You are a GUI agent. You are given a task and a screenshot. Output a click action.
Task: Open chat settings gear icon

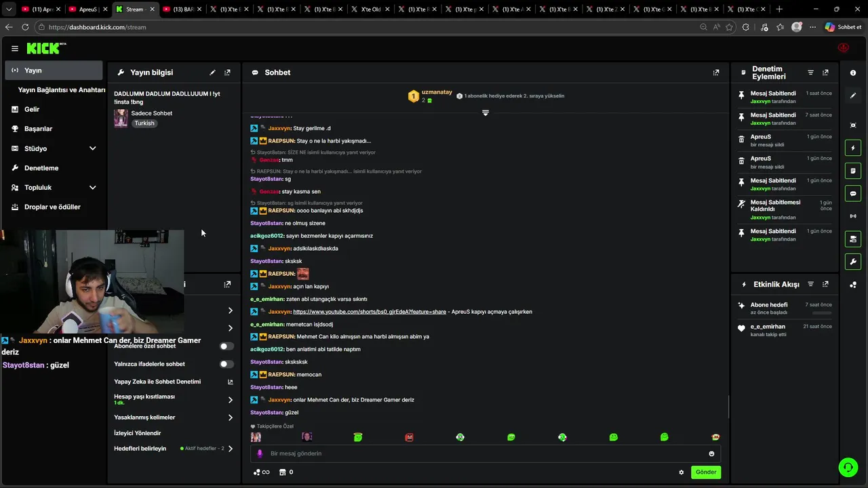tap(682, 472)
